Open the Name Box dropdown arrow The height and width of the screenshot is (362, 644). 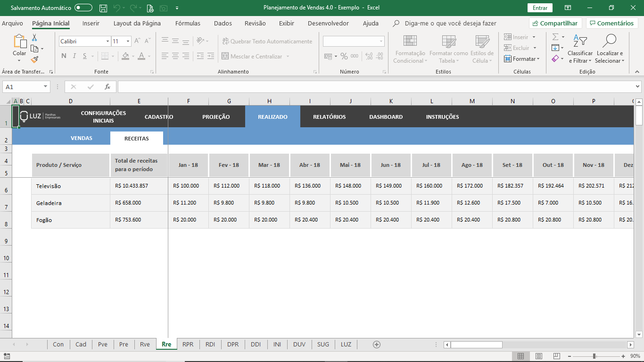click(46, 87)
